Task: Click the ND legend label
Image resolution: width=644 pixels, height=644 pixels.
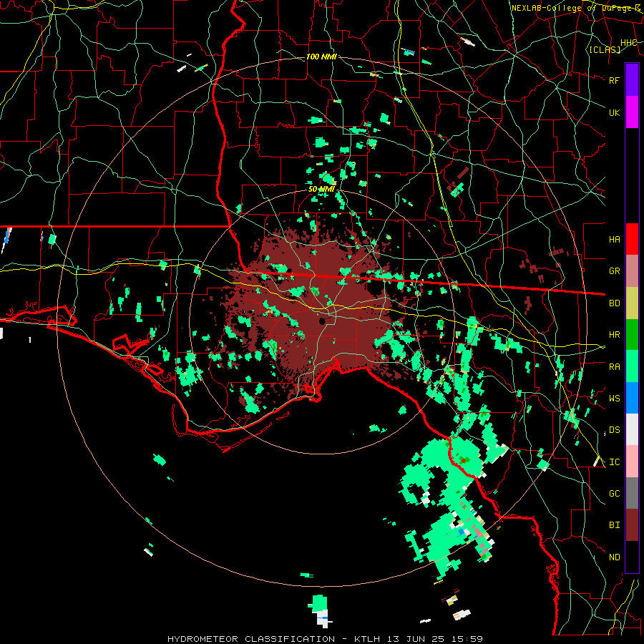Action: (x=614, y=557)
